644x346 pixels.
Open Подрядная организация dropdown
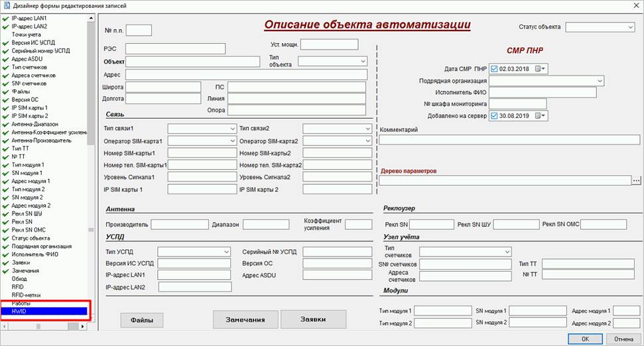click(600, 81)
